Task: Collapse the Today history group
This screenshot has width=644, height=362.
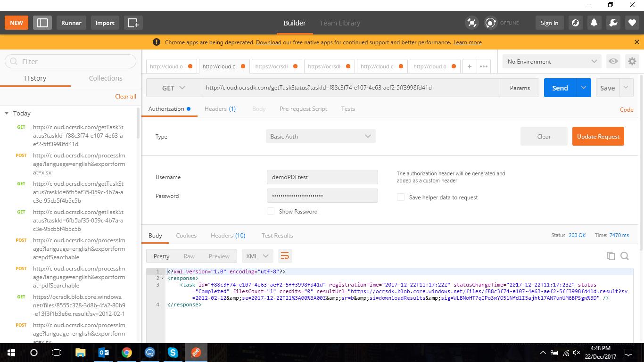Action: (x=7, y=113)
